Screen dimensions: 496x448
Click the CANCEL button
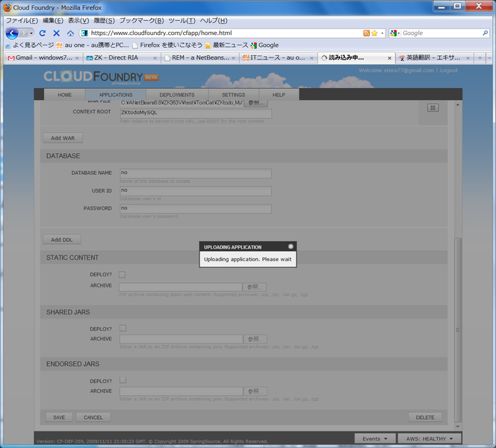pos(93,417)
